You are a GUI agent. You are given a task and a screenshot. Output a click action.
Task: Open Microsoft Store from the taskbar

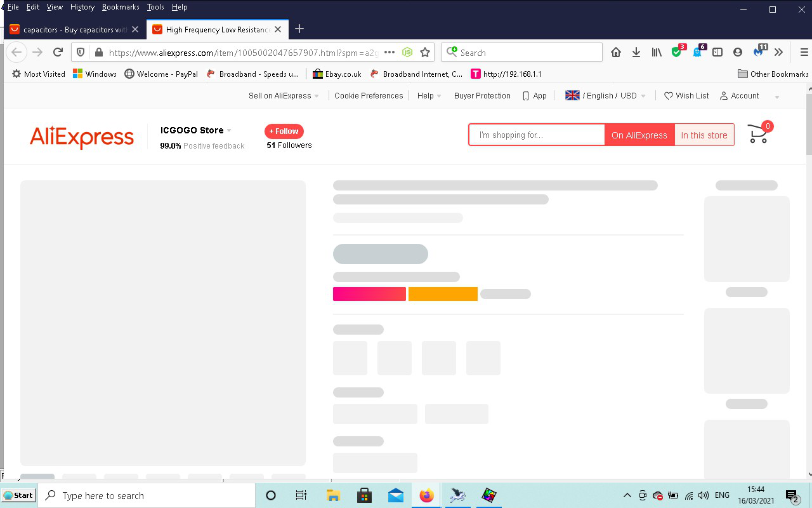point(364,495)
